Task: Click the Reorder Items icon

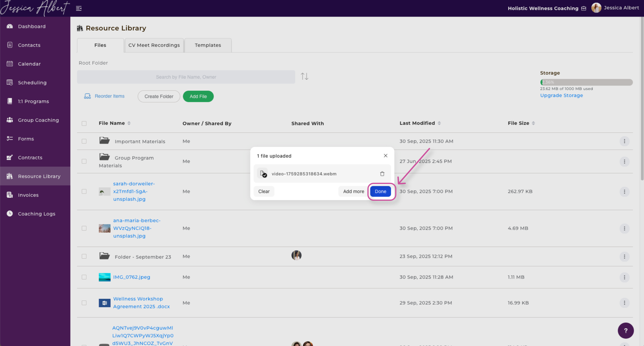Action: [87, 96]
